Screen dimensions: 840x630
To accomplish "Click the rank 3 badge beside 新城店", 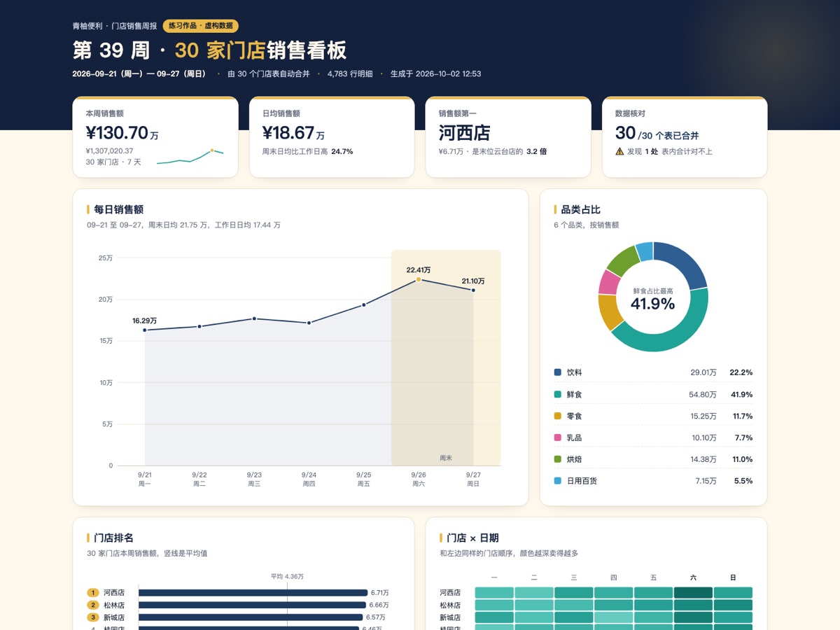I will tap(92, 617).
